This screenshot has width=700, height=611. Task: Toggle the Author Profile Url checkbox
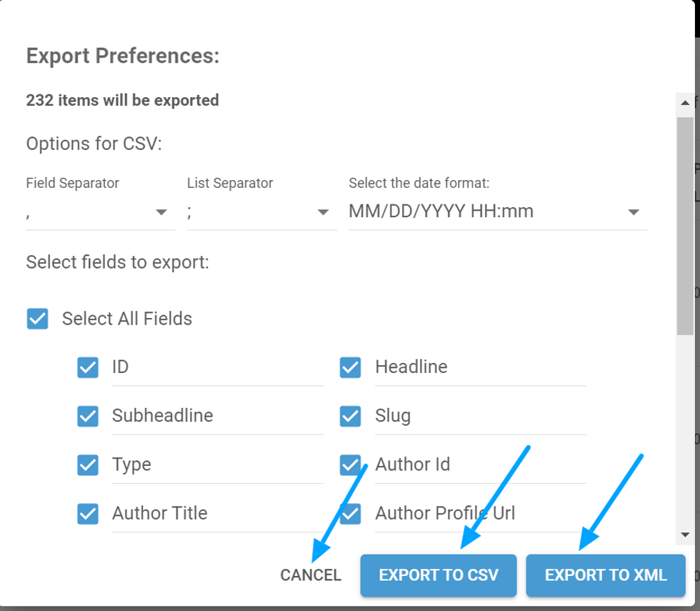(x=350, y=514)
